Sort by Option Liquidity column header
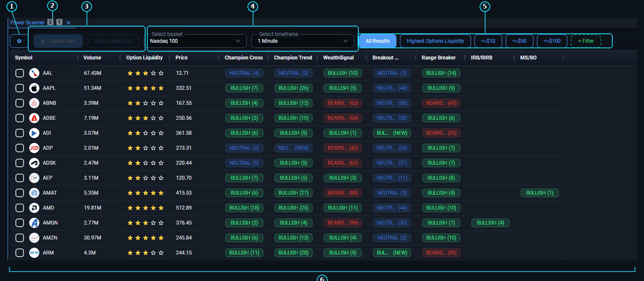This screenshot has height=281, width=644. click(x=144, y=58)
